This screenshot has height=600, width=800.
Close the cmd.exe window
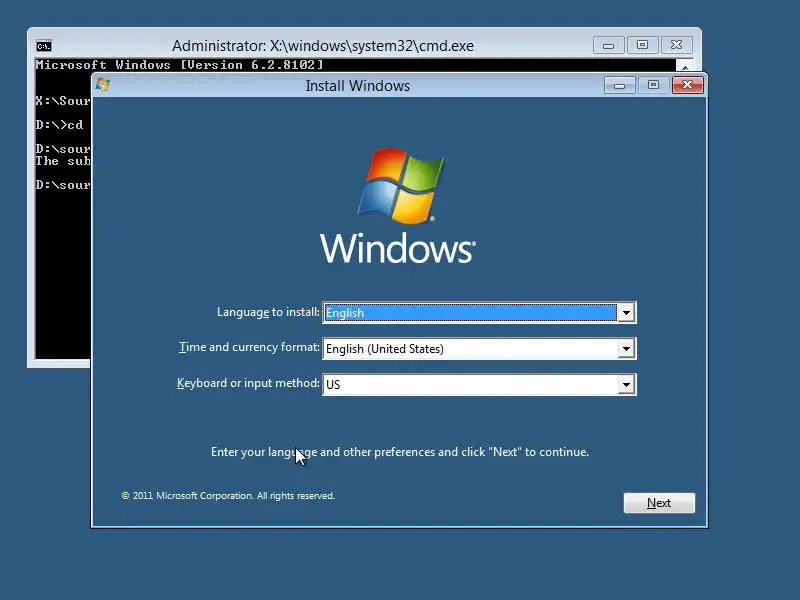point(677,45)
